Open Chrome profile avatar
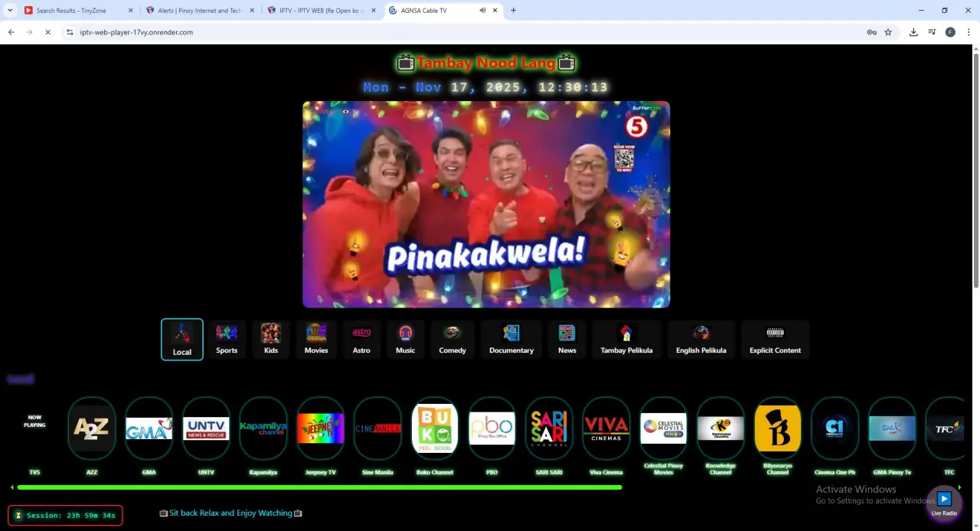 (x=950, y=32)
